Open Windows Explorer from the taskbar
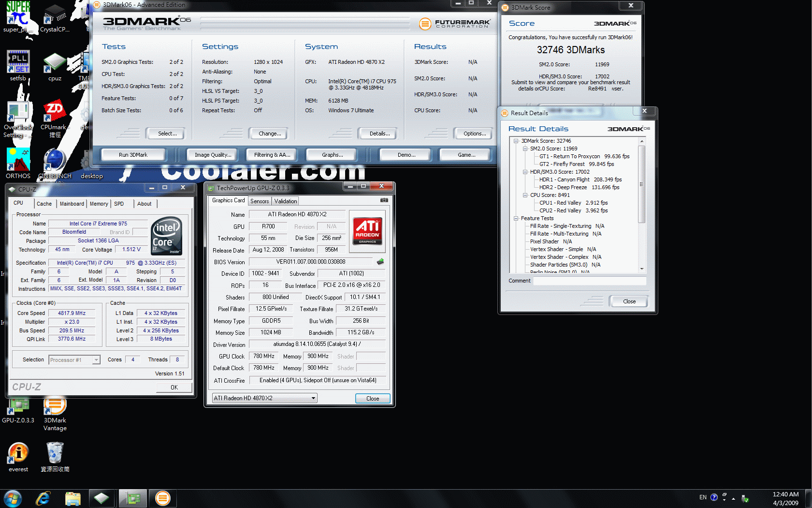Image resolution: width=812 pixels, height=508 pixels. [x=72, y=498]
